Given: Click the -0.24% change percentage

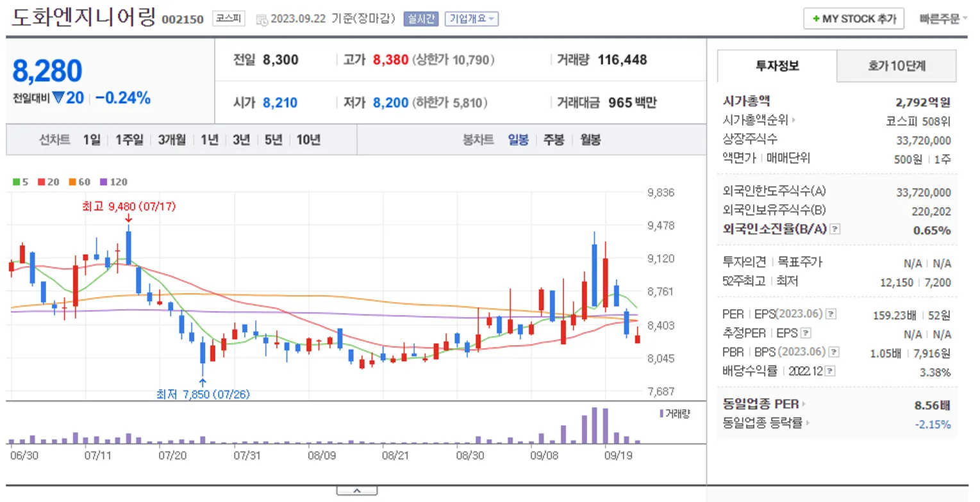Looking at the screenshot, I should 122,98.
